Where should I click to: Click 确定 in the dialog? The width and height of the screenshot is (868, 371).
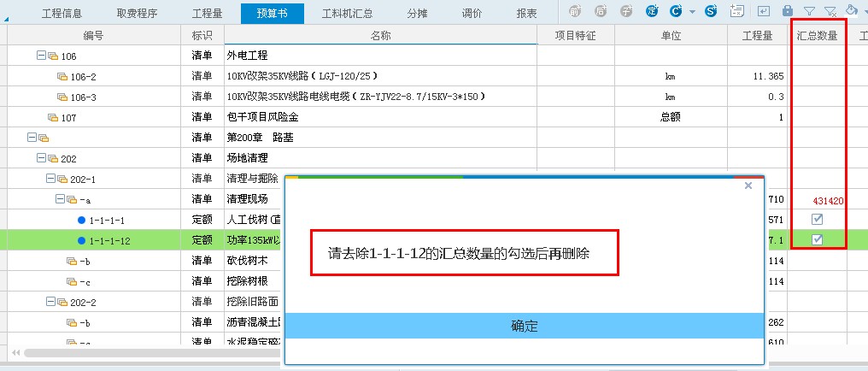pos(525,326)
